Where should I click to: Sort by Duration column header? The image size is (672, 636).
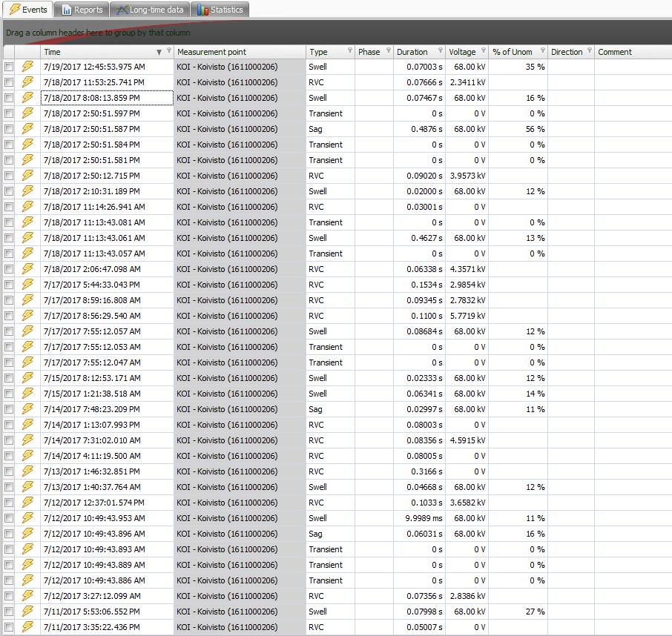click(419, 52)
